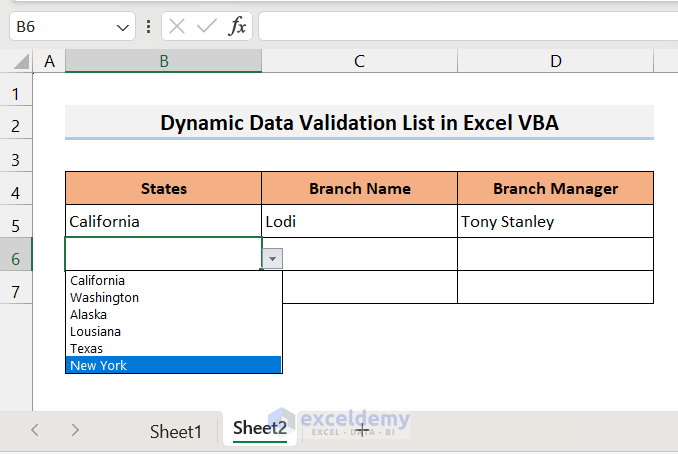
Task: Click the Insert Function fx icon
Action: tap(237, 27)
